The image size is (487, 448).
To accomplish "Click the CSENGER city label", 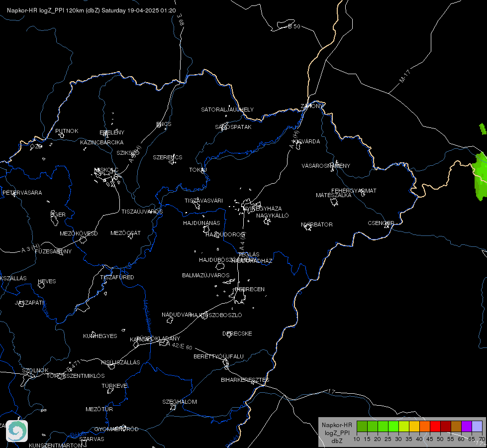I will point(381,223).
